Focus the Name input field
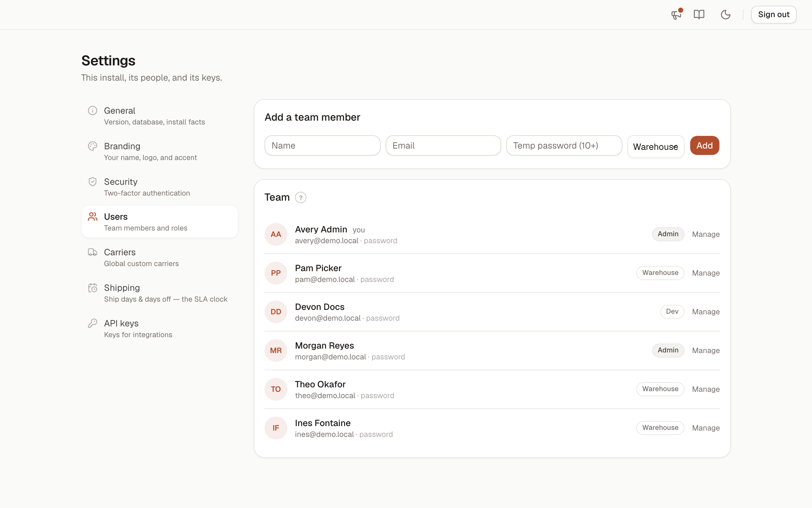Screen dimensions: 812x508 point(323,145)
